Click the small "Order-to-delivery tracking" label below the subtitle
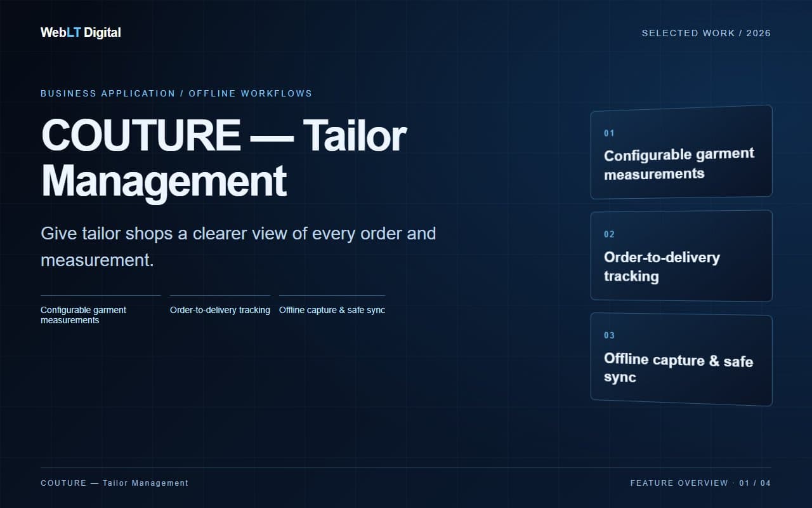This screenshot has height=508, width=812. (x=220, y=310)
